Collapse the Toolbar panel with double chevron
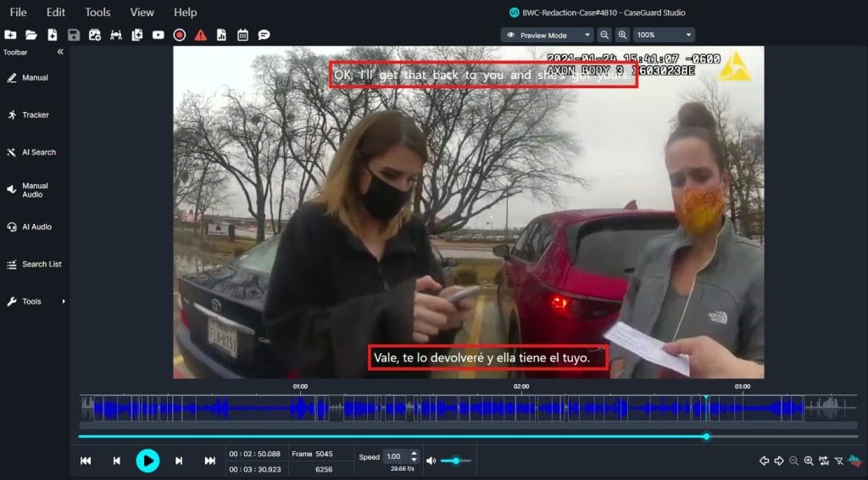The image size is (868, 480). [60, 53]
